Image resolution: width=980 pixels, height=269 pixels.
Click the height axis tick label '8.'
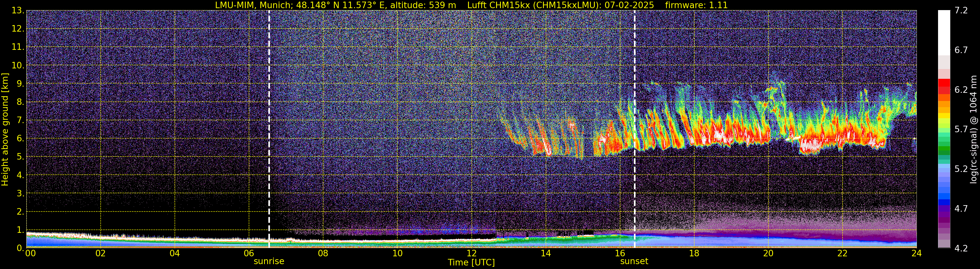20,102
